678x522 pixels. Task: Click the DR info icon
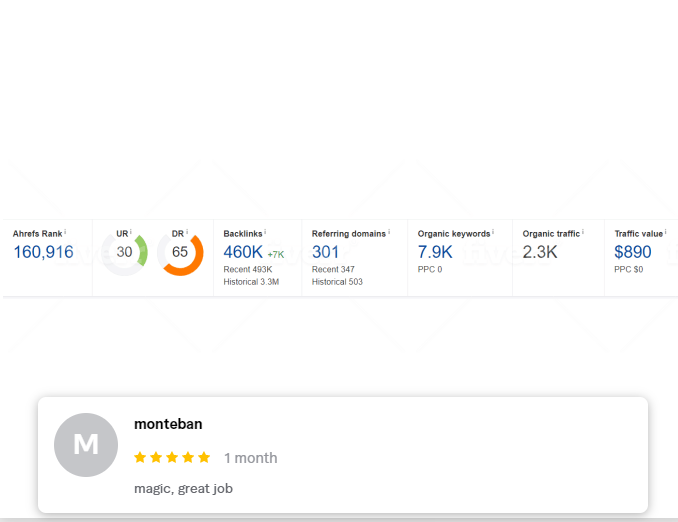click(187, 232)
